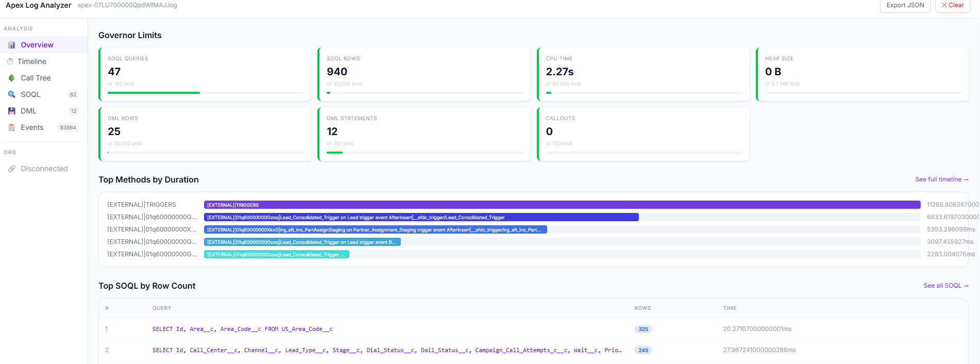Click the Lead trigger event B... bar
The width and height of the screenshot is (980, 364).
tap(302, 242)
